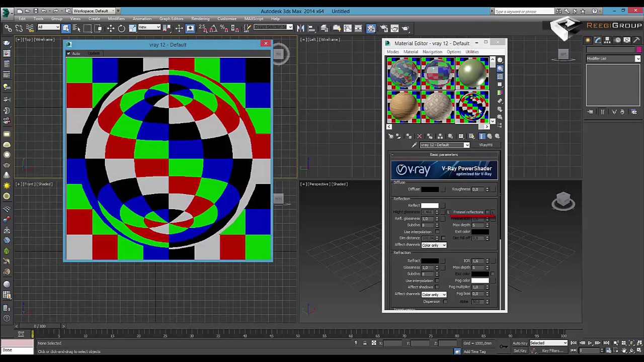Open the Rendering menu
The image size is (644, 362).
[x=200, y=19]
